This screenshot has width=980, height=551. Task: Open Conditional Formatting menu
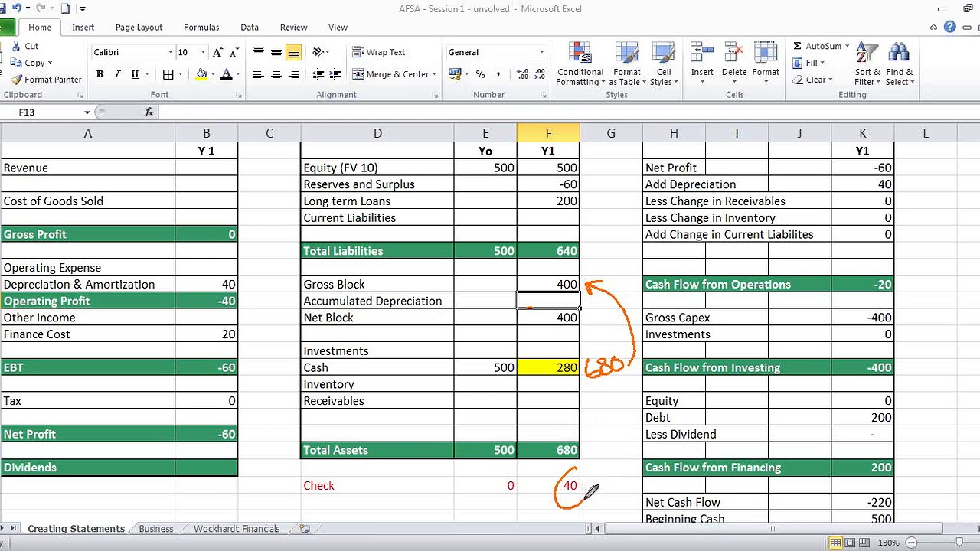click(x=580, y=64)
